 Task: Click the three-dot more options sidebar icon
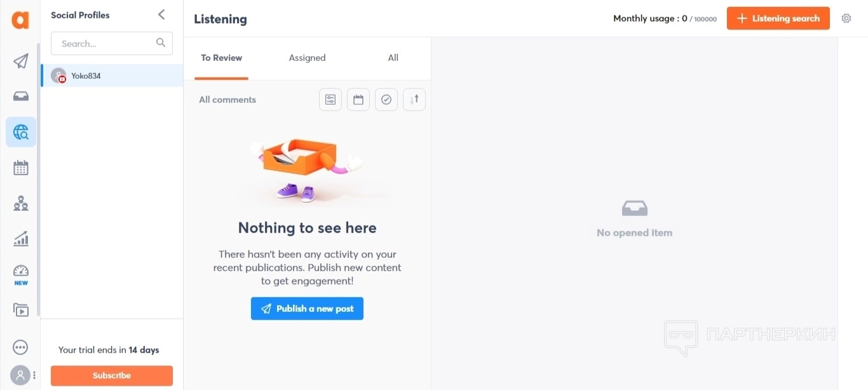click(x=20, y=347)
